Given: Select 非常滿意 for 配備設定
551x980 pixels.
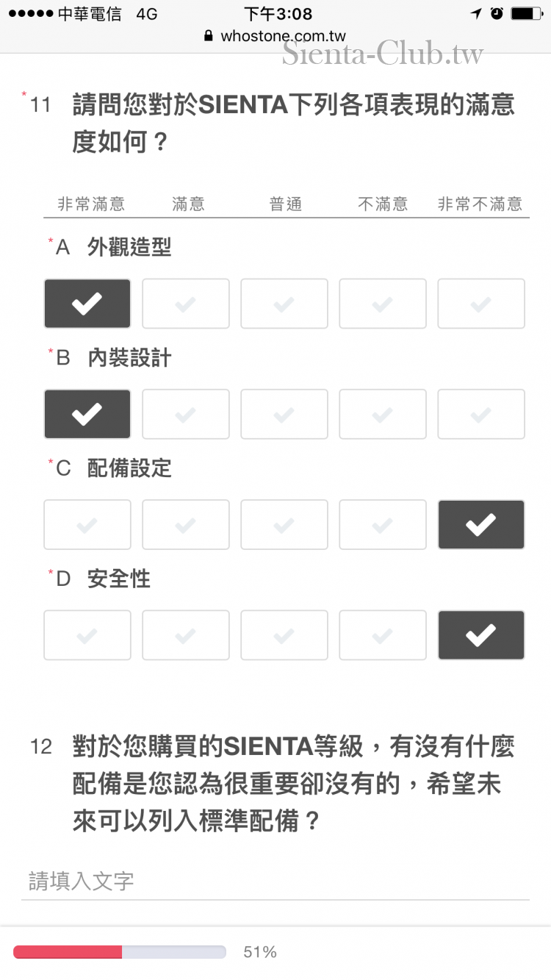Looking at the screenshot, I should [87, 524].
